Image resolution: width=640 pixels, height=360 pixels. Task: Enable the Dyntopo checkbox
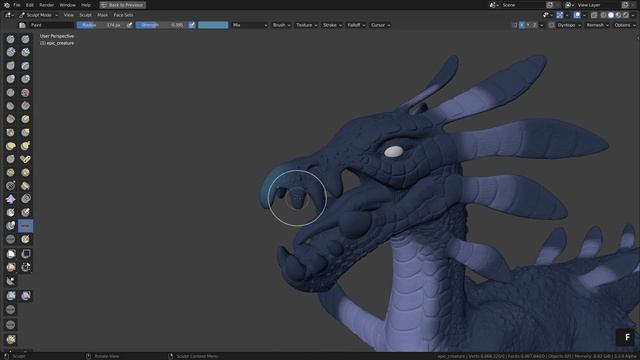tap(552, 25)
